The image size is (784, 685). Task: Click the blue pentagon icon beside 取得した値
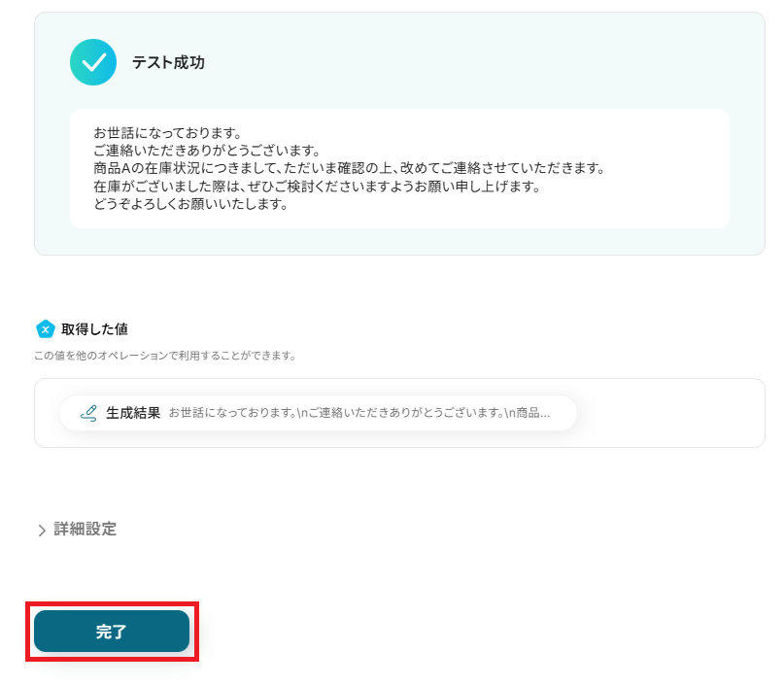click(45, 329)
